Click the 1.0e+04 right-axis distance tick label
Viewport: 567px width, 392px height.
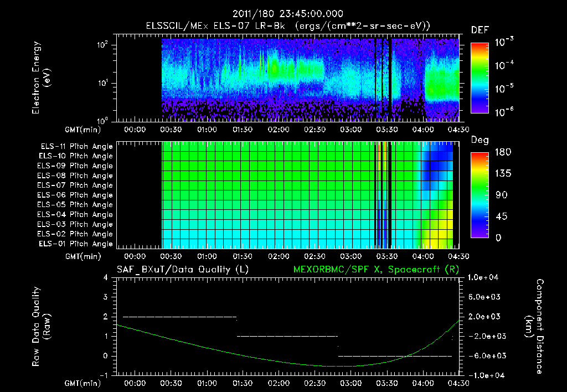pos(483,278)
